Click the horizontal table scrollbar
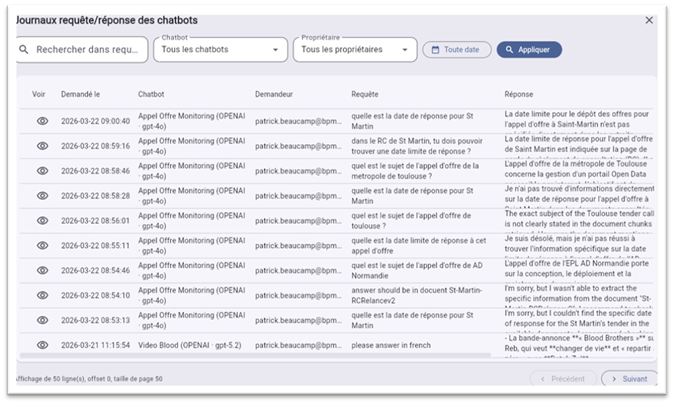This screenshot has height=404, width=674. 255,355
